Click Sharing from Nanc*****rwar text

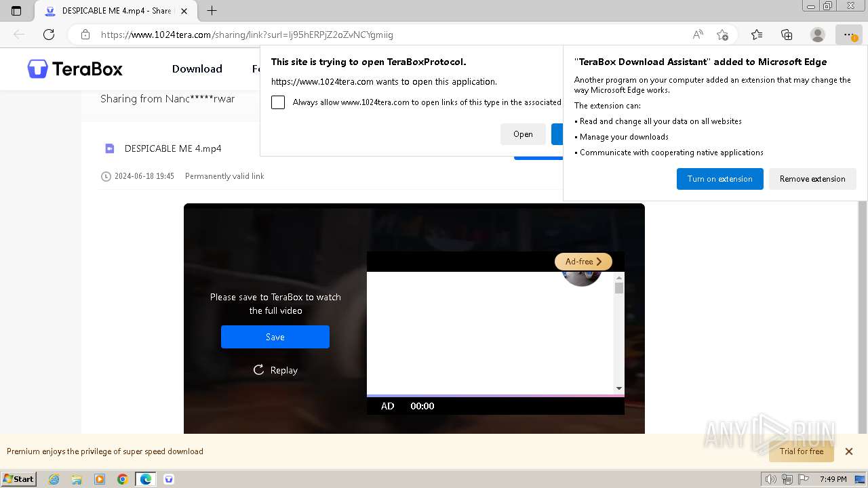click(x=167, y=99)
